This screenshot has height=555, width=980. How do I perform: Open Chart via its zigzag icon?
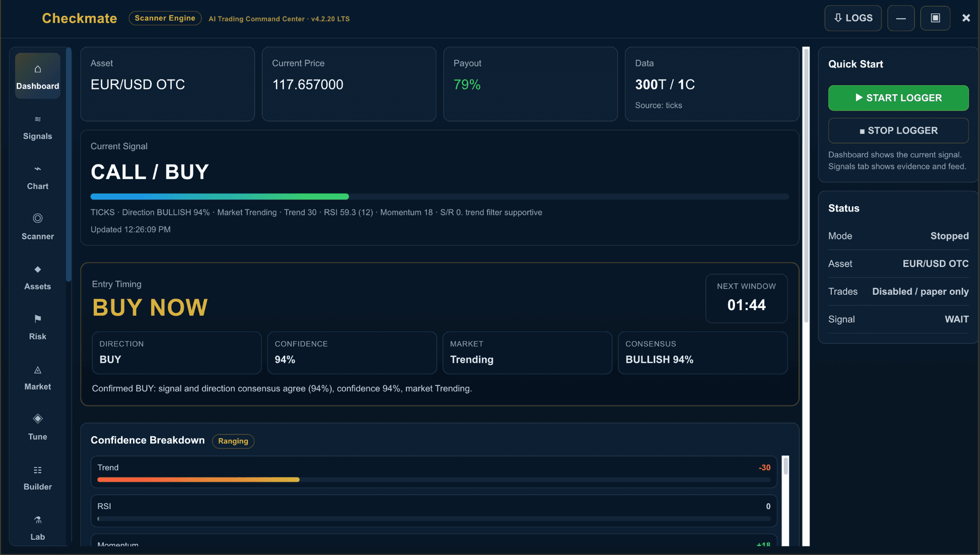pyautogui.click(x=38, y=169)
